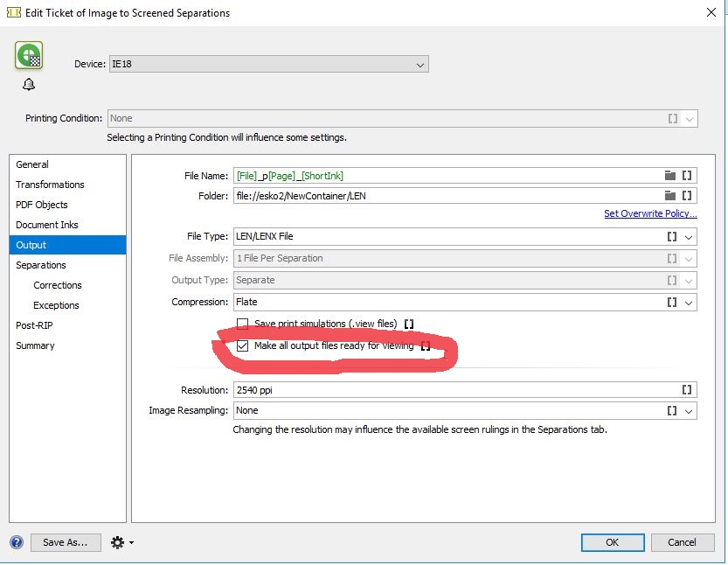This screenshot has width=728, height=565.
Task: Click SmartName brackets icon for Image Resampling
Action: click(672, 411)
